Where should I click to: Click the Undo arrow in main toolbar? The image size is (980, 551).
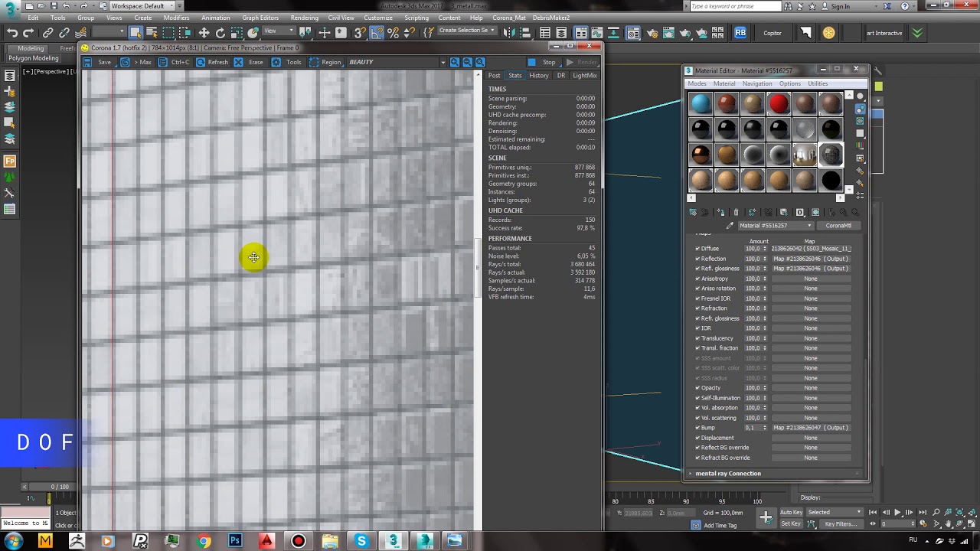click(11, 33)
